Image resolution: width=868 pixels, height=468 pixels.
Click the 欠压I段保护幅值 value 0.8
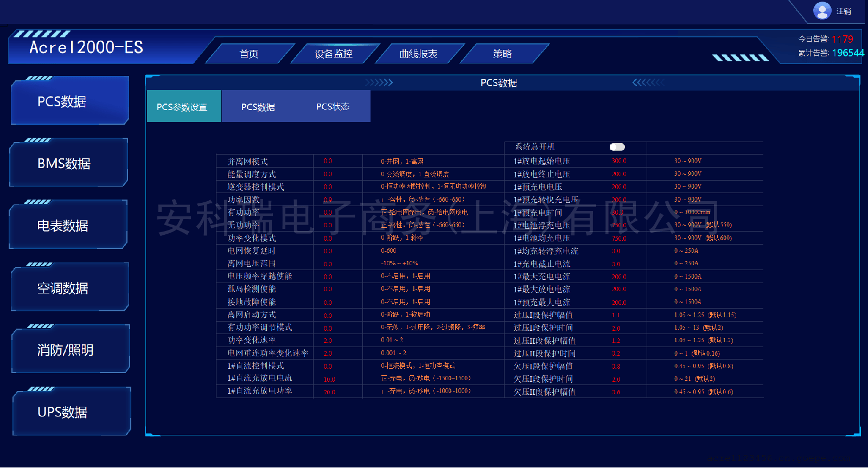pos(616,366)
